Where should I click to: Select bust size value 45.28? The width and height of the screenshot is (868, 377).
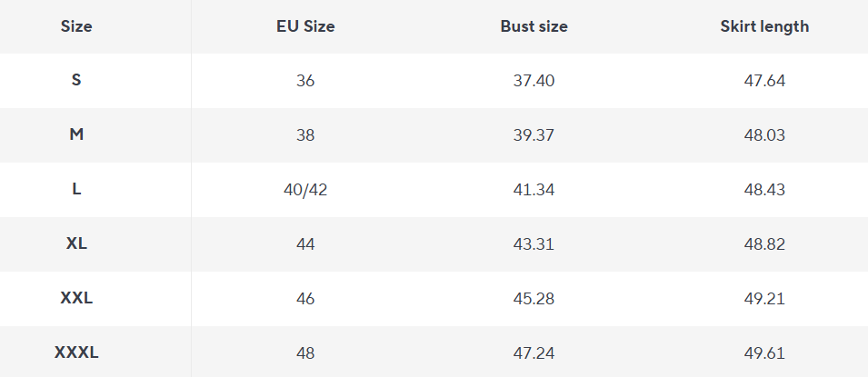coord(534,299)
